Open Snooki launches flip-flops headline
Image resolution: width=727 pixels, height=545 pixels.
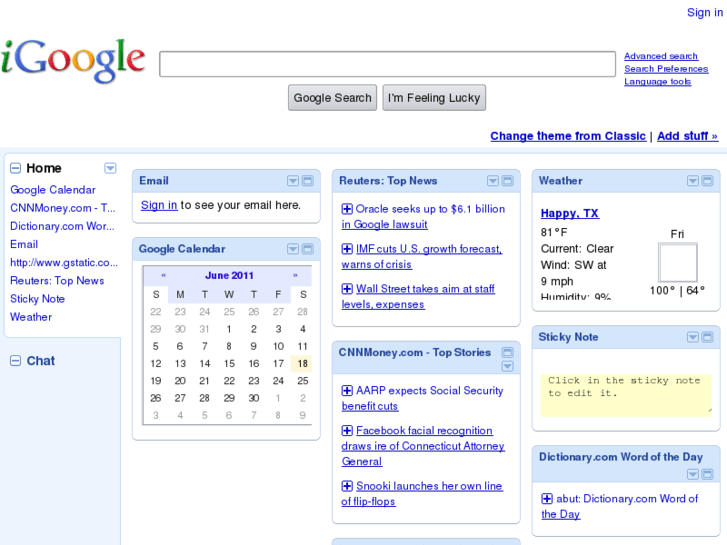[422, 494]
